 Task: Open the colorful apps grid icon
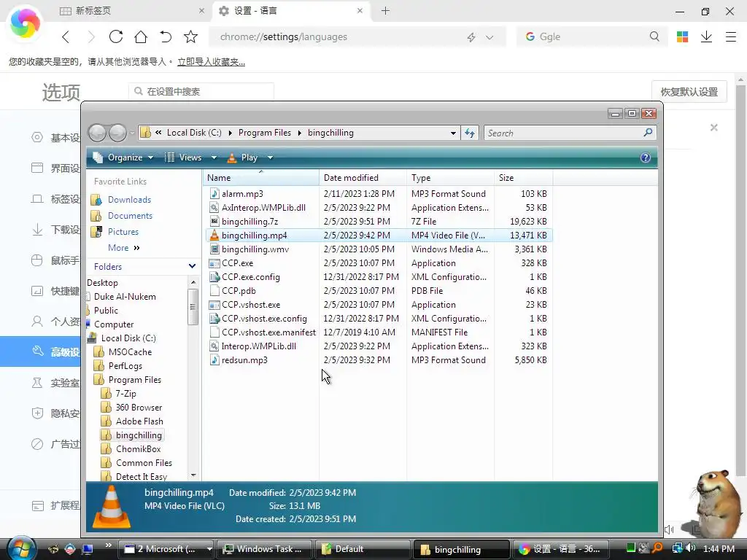pos(682,36)
